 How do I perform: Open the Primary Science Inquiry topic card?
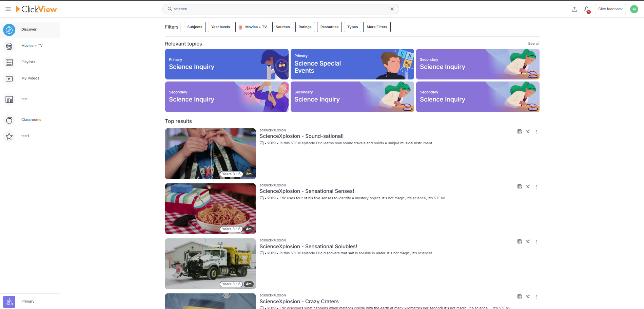(x=227, y=64)
